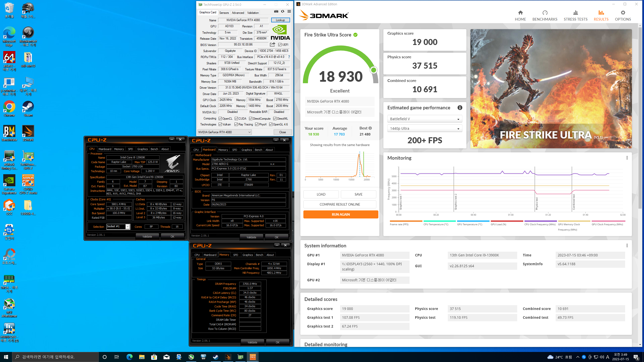The height and width of the screenshot is (362, 644).
Task: Open Microsoft Store from the taskbar
Action: pyautogui.click(x=154, y=357)
